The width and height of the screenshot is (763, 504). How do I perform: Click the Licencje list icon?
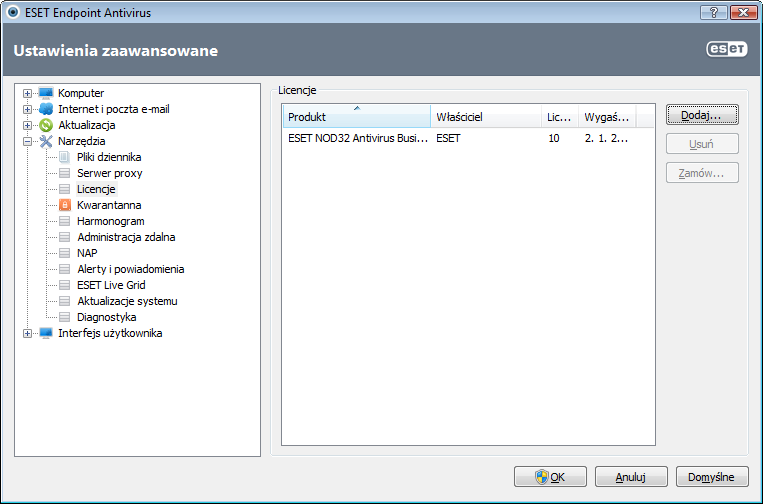pyautogui.click(x=64, y=189)
